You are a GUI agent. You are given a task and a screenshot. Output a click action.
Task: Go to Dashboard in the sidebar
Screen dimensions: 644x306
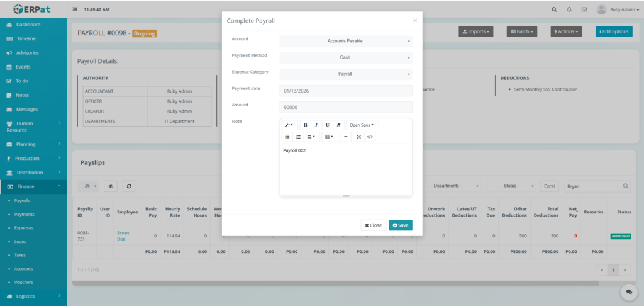28,25
